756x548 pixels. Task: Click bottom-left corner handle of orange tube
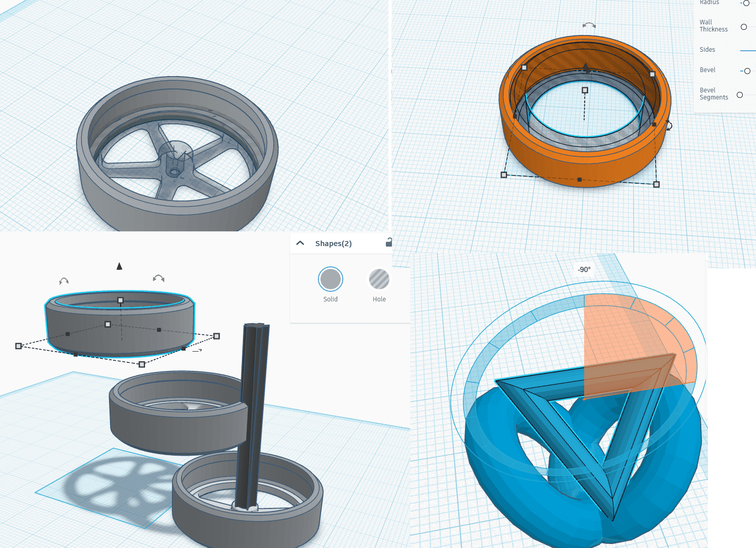[x=503, y=175]
